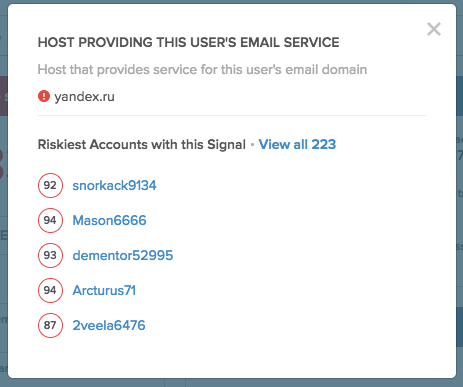Image resolution: width=463 pixels, height=387 pixels.
Task: Click the 92 risk score badge
Action: pos(50,185)
